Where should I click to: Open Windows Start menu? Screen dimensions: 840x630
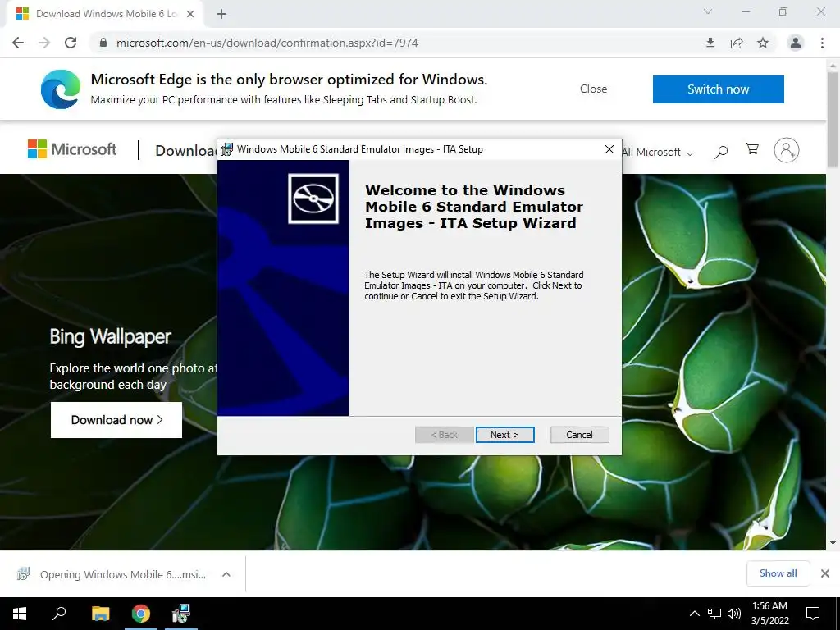tap(20, 614)
